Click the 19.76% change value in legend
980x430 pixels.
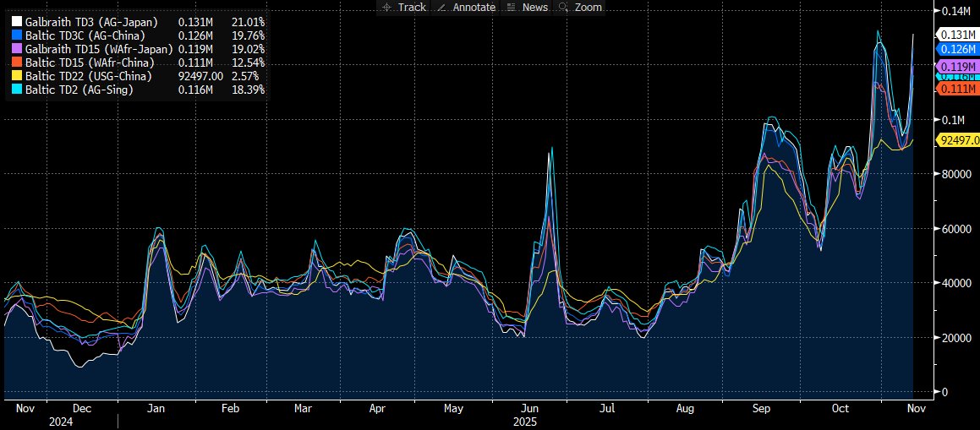249,35
